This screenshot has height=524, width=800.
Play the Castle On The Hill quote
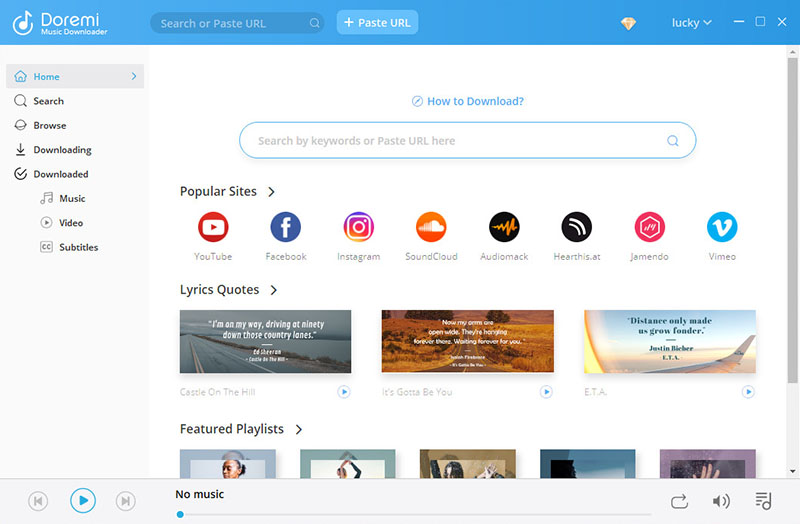pos(344,392)
